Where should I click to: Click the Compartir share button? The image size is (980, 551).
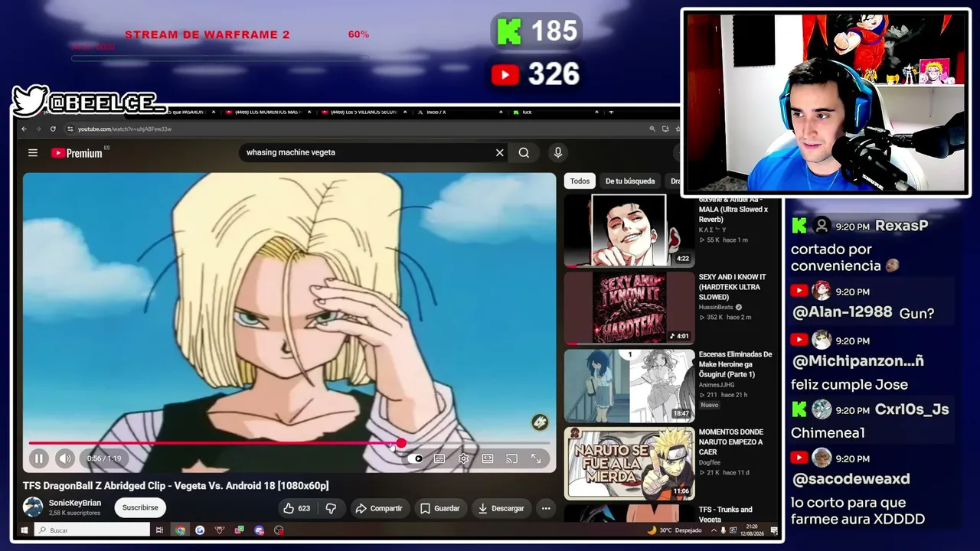[x=379, y=508]
